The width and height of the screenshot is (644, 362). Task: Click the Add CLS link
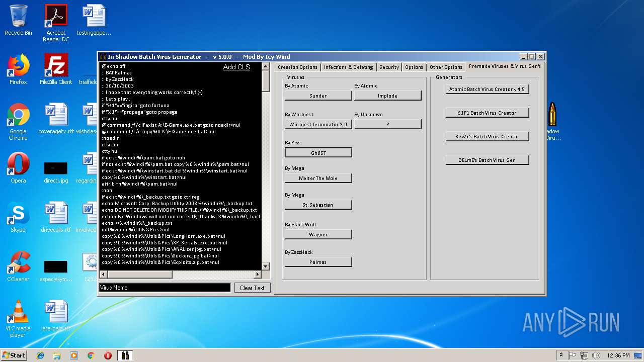click(x=236, y=67)
